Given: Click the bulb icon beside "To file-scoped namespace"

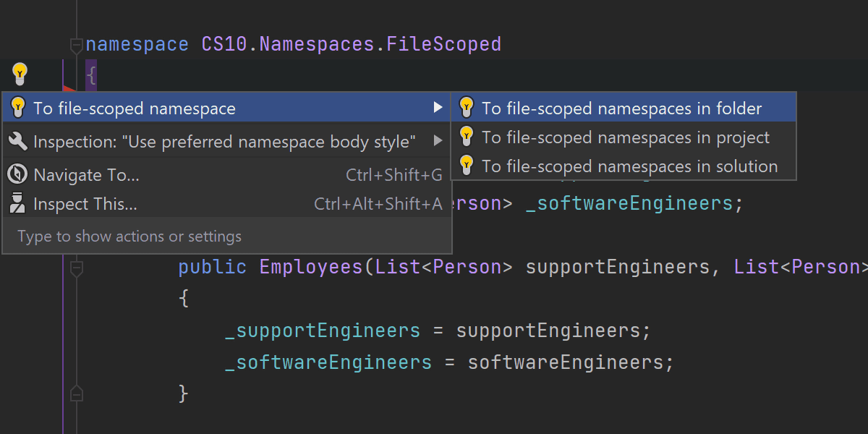Looking at the screenshot, I should coord(18,109).
